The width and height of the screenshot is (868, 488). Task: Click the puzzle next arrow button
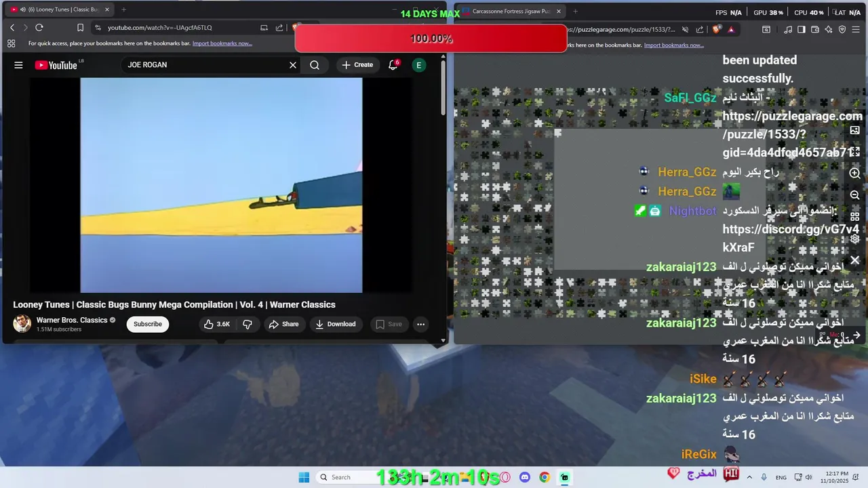856,335
